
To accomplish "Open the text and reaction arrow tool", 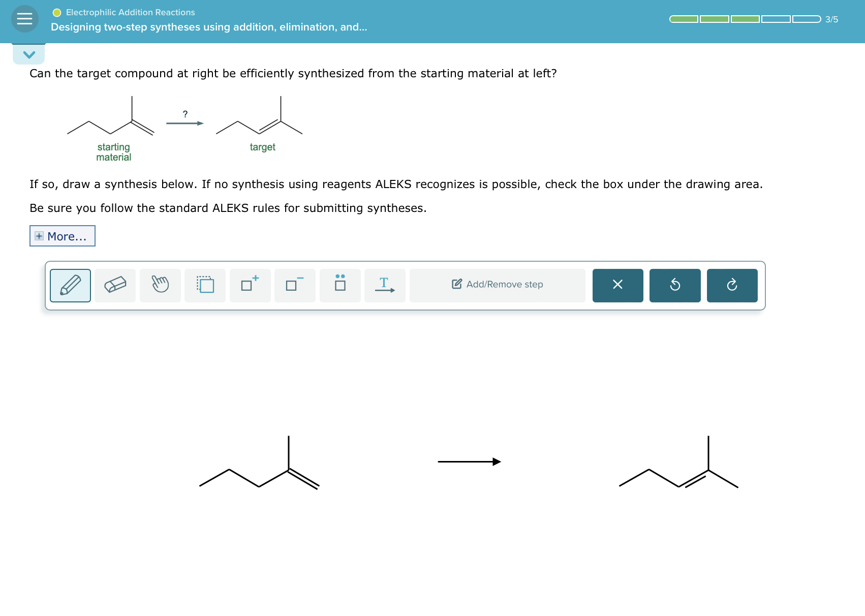I will [x=384, y=285].
